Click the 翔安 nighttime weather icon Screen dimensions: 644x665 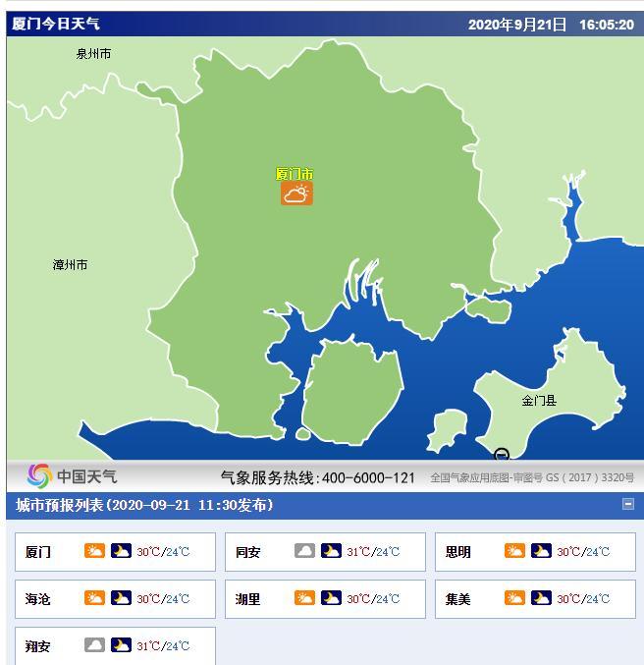click(x=121, y=645)
